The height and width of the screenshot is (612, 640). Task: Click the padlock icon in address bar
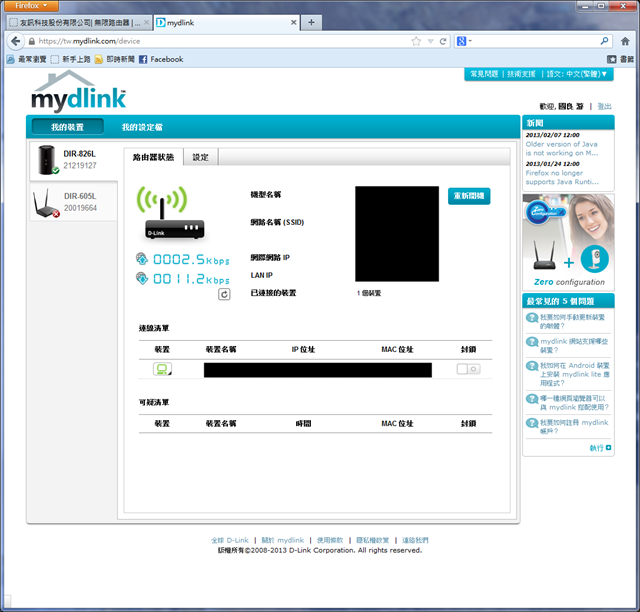pyautogui.click(x=32, y=41)
